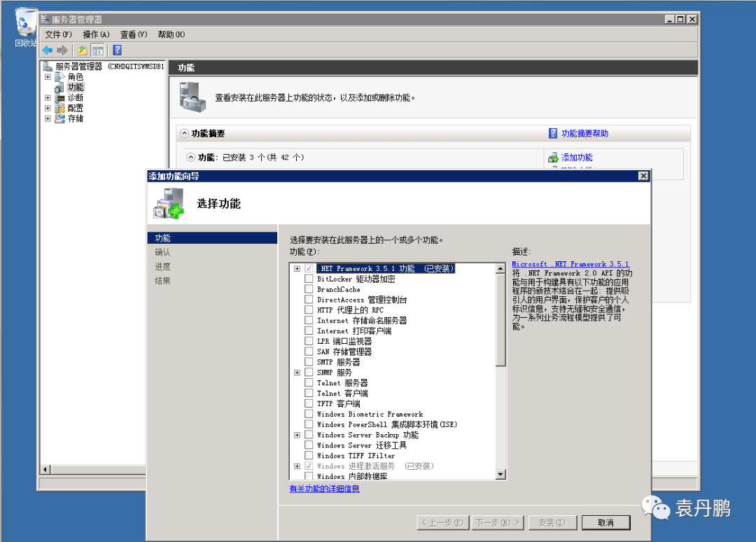
Task: Check BitLocker 驱动器加密 checkbox
Action: click(x=309, y=279)
